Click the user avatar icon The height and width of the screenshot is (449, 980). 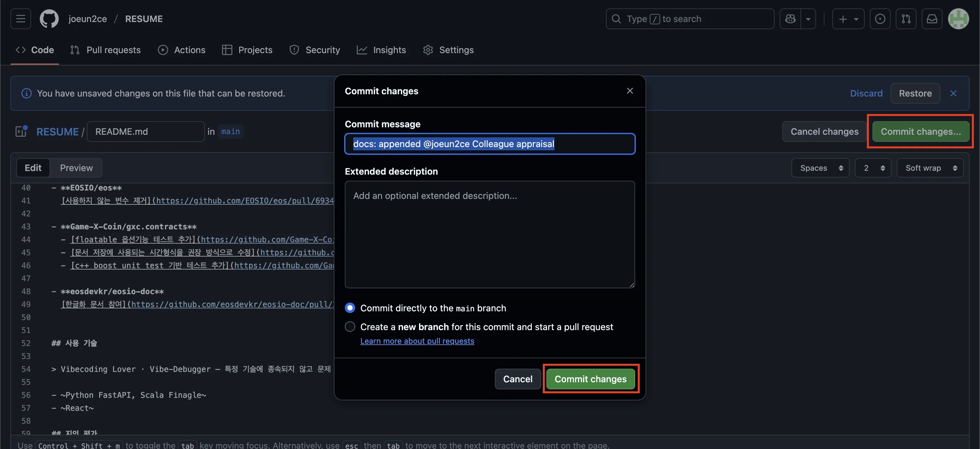click(958, 19)
